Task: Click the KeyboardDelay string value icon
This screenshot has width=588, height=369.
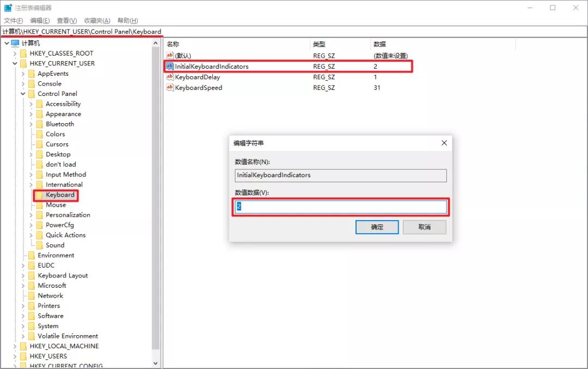Action: [170, 76]
